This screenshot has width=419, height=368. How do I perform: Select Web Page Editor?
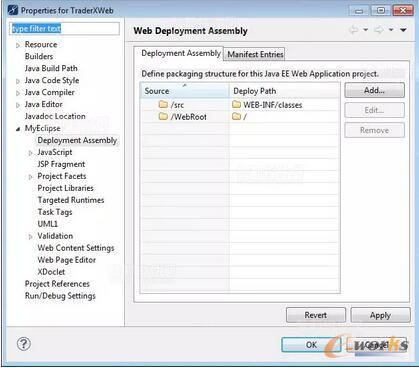[66, 260]
